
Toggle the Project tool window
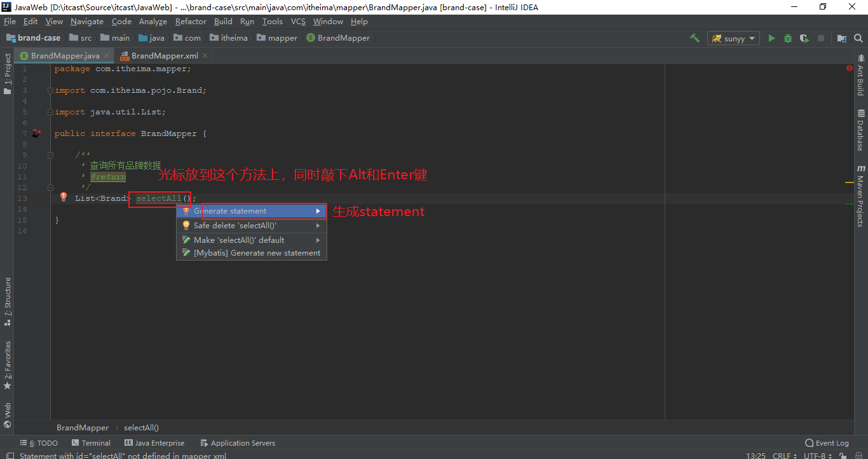point(8,73)
